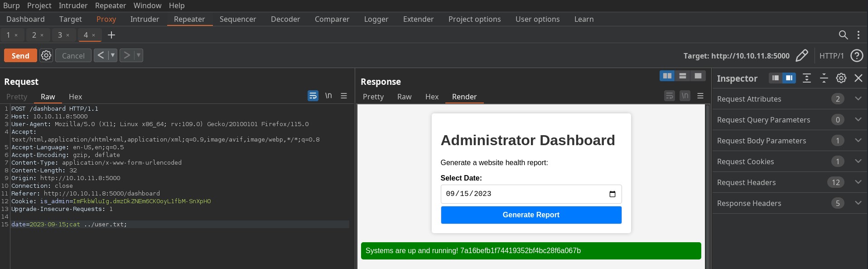Viewport: 868px width, 269px height.
Task: Open the Help menu
Action: click(177, 5)
